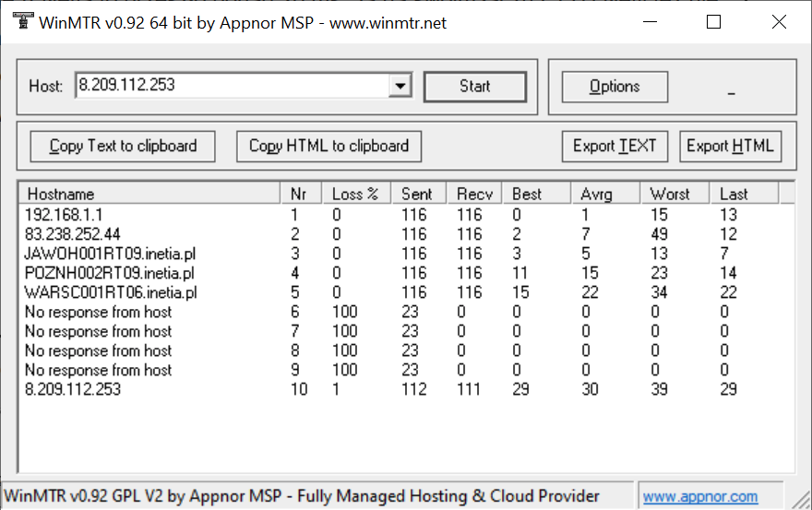
Task: Visit the www.appnor.com link
Action: pos(699,496)
